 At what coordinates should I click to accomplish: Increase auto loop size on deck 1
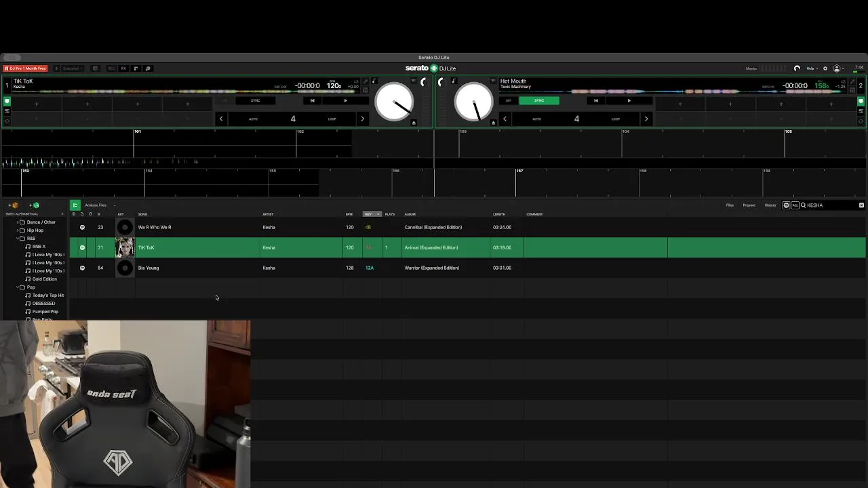tap(362, 119)
